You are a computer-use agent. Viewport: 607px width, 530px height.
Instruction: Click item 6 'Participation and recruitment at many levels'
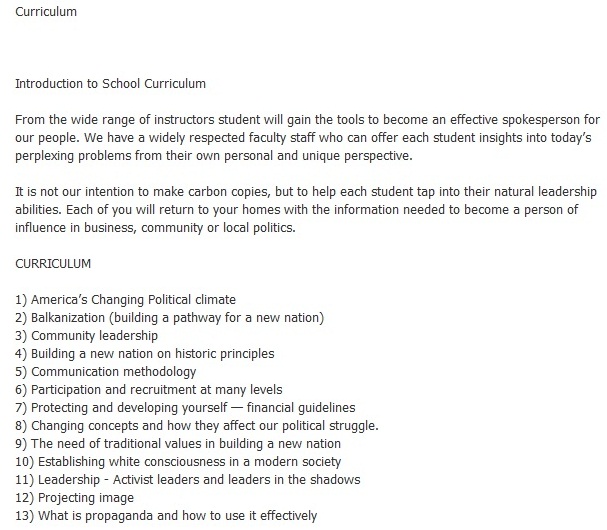149,389
